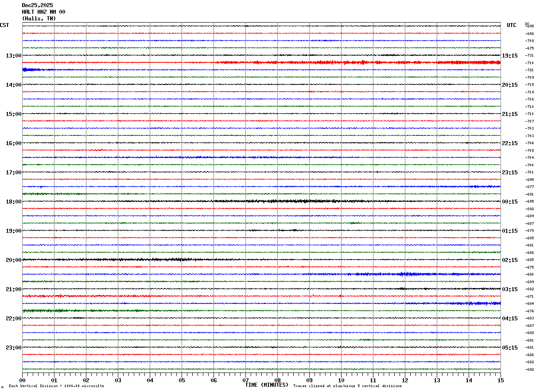Select the UTC time zone label
This screenshot has width=536, height=392.
(x=512, y=25)
